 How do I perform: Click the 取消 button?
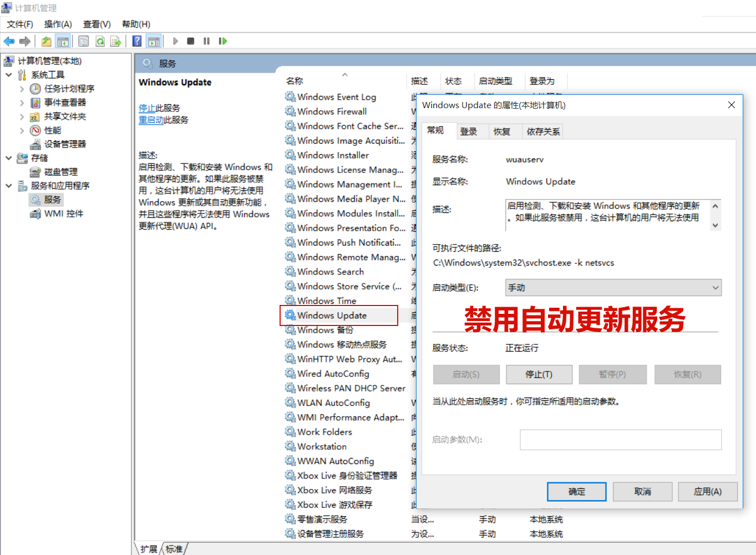(x=643, y=491)
